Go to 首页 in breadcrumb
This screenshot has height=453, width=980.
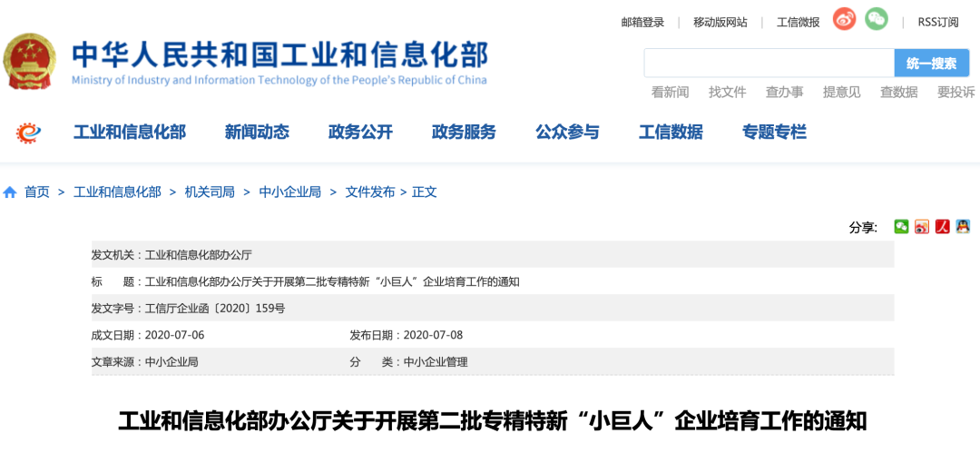tap(37, 192)
